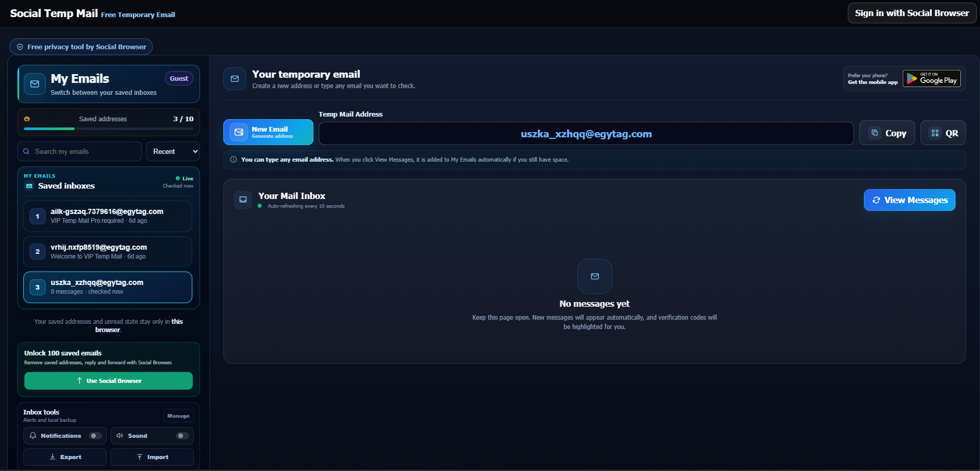Image resolution: width=980 pixels, height=471 pixels.
Task: Turn on the Sound toggle
Action: 182,436
